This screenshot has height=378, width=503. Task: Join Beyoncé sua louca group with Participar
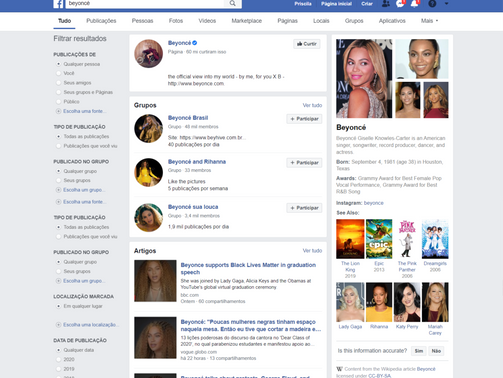point(304,208)
